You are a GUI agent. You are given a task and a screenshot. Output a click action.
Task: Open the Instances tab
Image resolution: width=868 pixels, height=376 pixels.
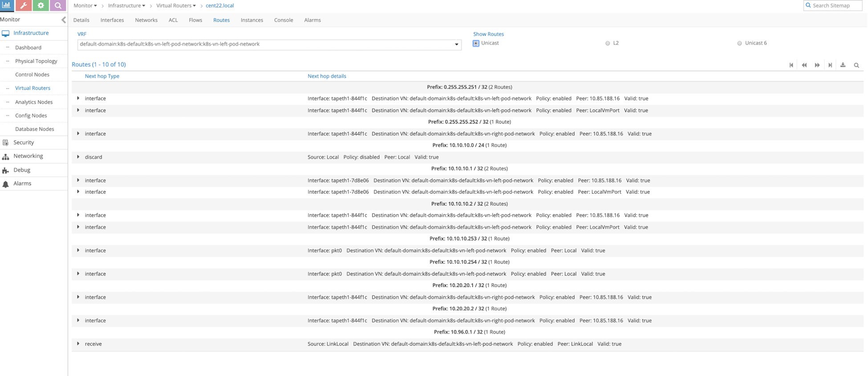pyautogui.click(x=252, y=20)
